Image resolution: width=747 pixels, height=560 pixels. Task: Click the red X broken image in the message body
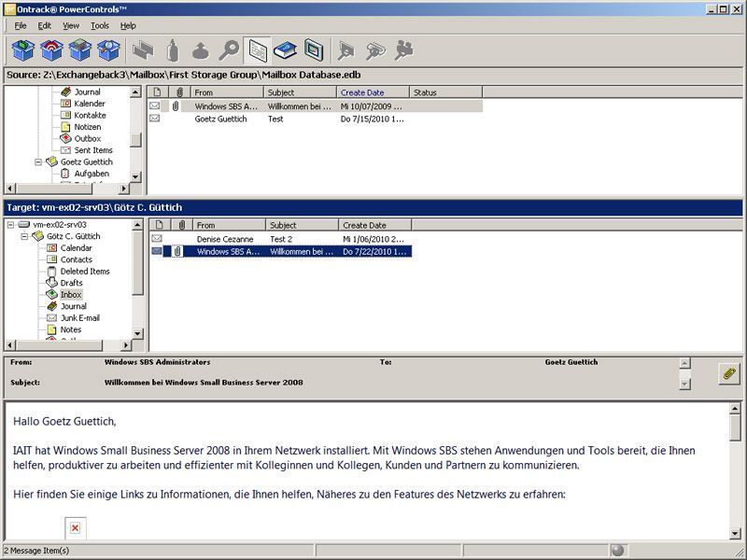click(77, 527)
